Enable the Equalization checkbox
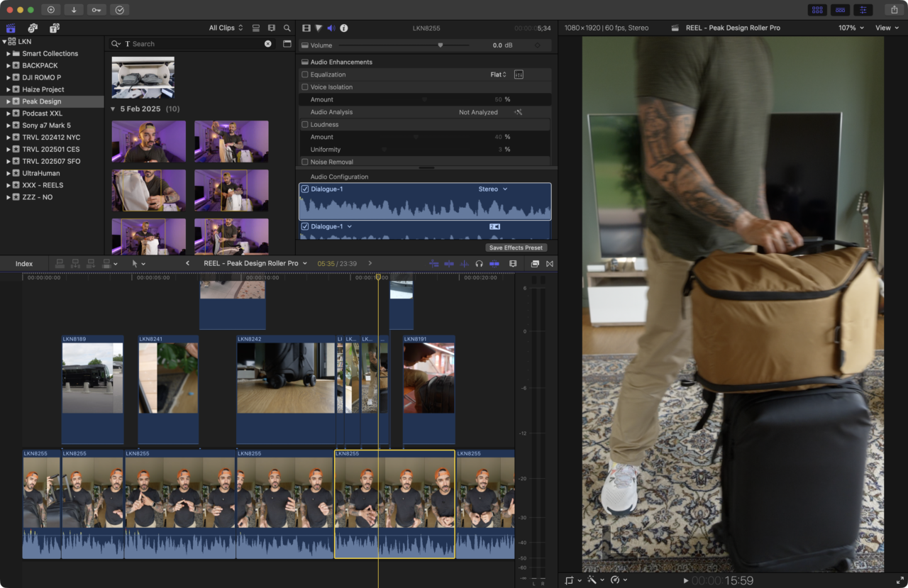 (305, 74)
